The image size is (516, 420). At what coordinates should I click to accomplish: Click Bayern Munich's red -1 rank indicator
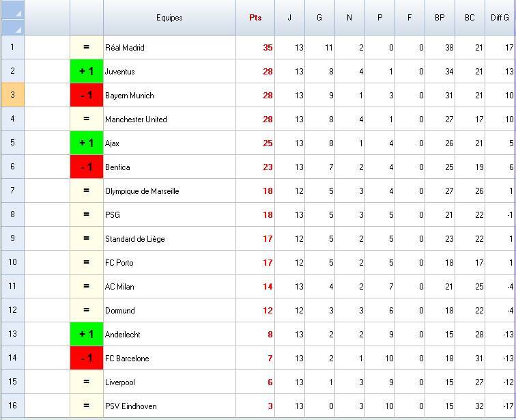tap(87, 96)
